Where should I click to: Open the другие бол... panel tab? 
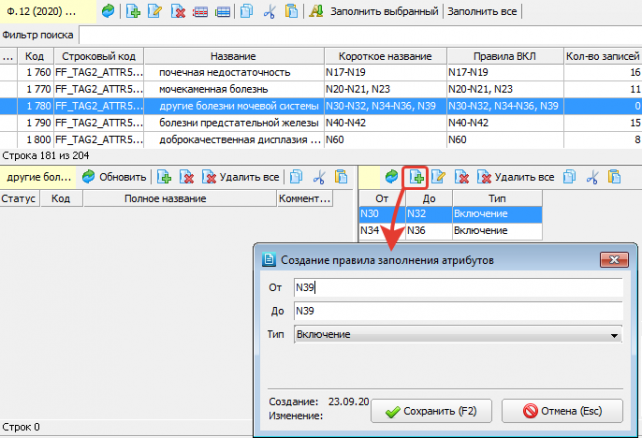[38, 177]
